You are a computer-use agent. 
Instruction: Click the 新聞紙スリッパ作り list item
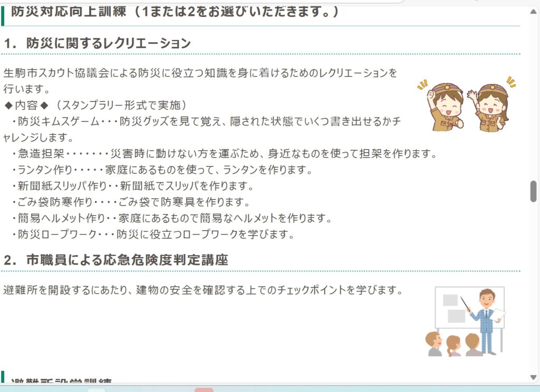[x=132, y=186]
